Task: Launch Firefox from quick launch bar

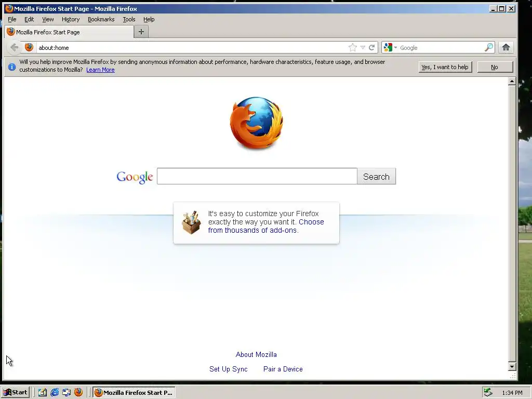Action: tap(78, 393)
